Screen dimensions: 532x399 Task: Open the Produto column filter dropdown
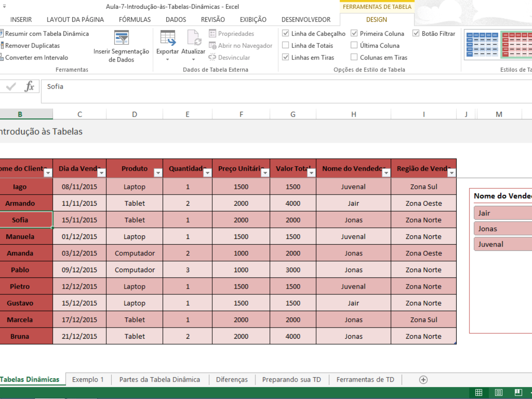pyautogui.click(x=158, y=173)
